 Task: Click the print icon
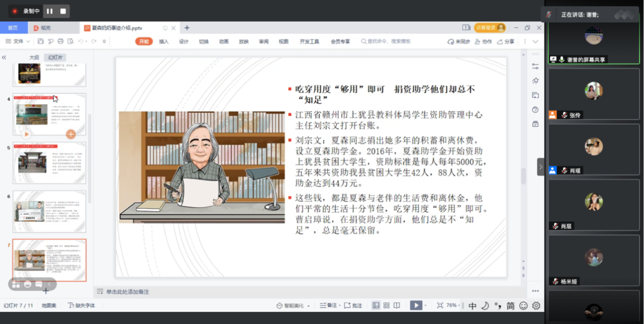60,41
